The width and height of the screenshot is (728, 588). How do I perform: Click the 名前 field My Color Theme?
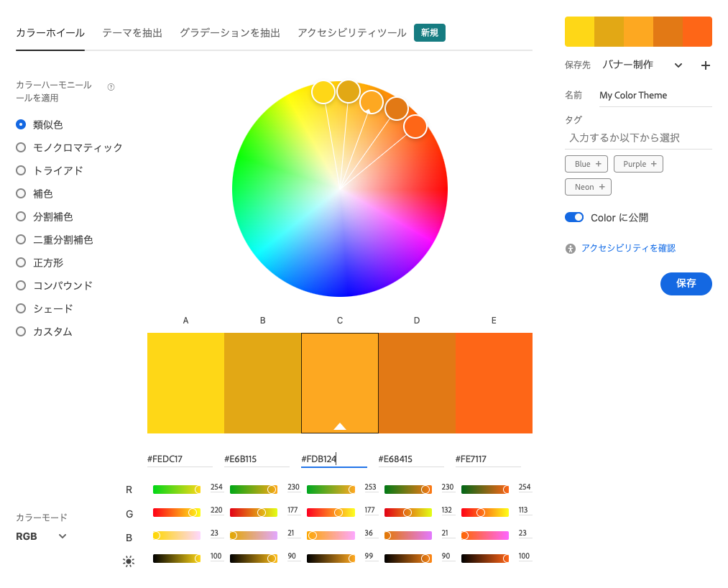pyautogui.click(x=654, y=95)
